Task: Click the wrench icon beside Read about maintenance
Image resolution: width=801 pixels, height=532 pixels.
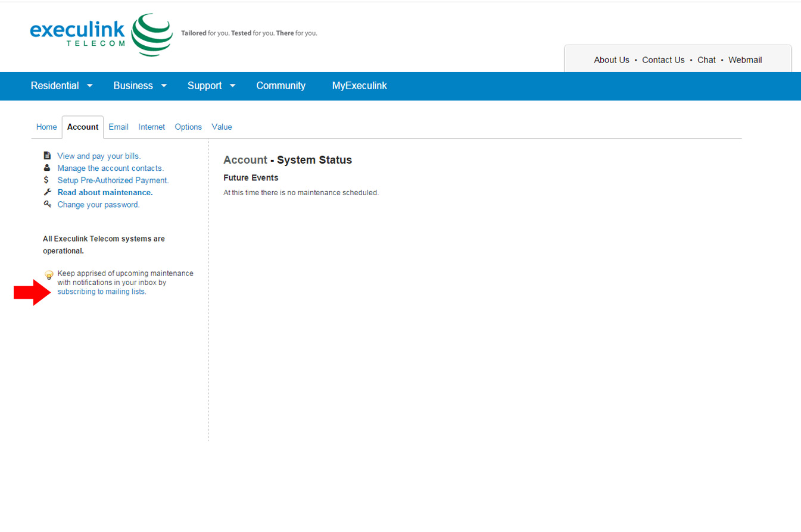Action: pyautogui.click(x=47, y=192)
